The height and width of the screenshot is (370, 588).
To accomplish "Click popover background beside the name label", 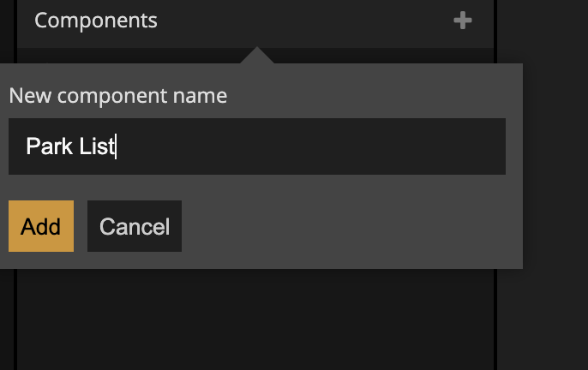I will click(x=369, y=95).
